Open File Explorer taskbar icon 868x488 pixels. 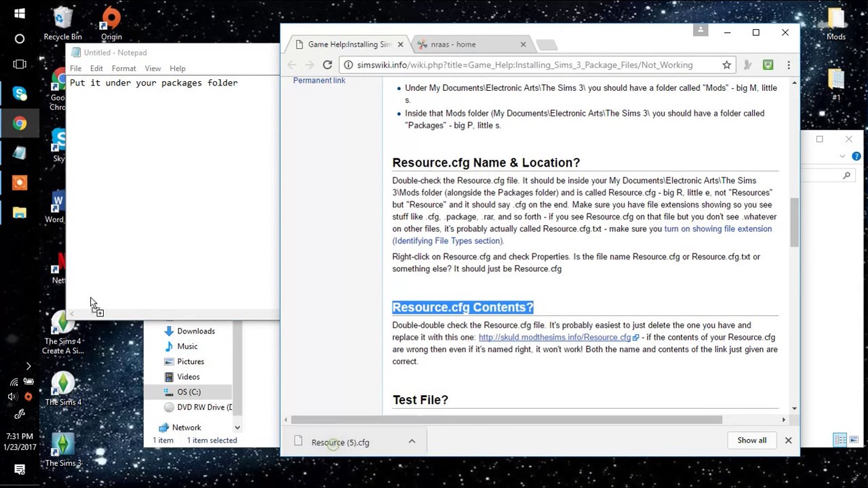(19, 213)
